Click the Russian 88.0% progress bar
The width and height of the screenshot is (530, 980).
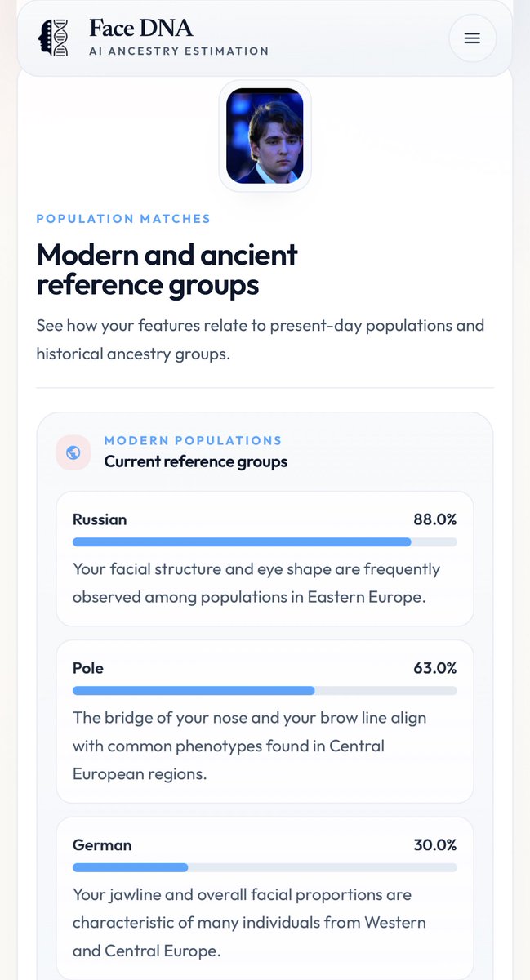tap(265, 542)
